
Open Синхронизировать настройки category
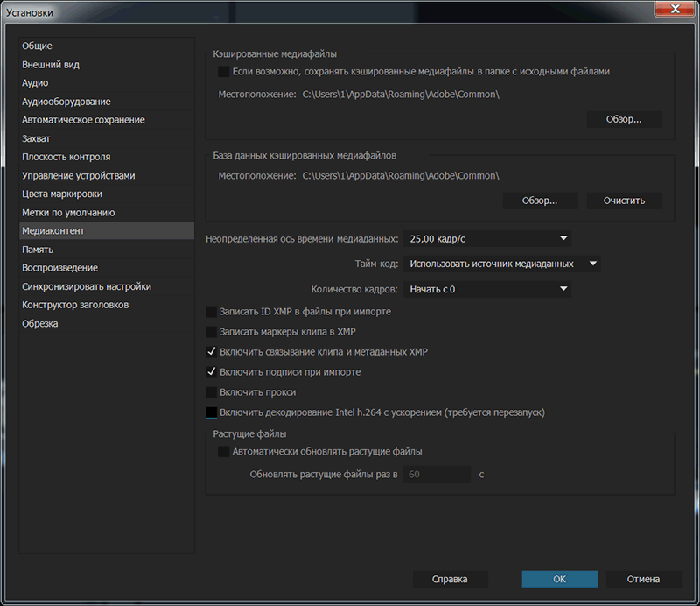pos(107,286)
